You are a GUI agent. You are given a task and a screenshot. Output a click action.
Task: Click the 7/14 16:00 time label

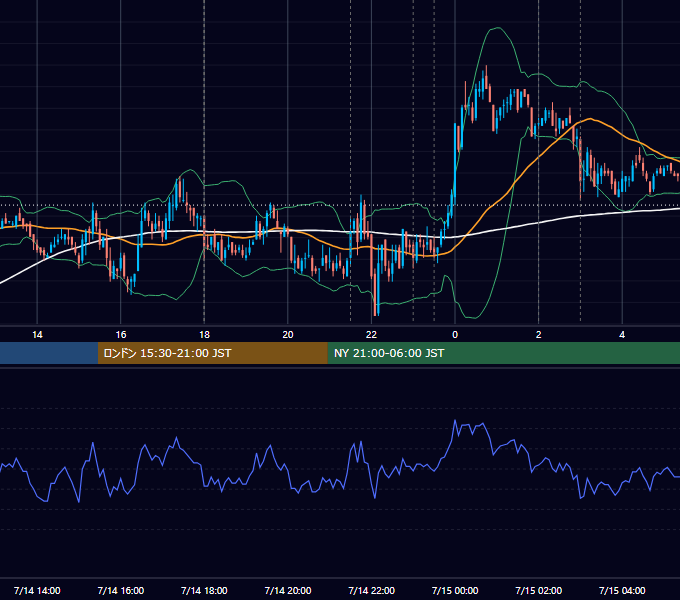pos(121,590)
